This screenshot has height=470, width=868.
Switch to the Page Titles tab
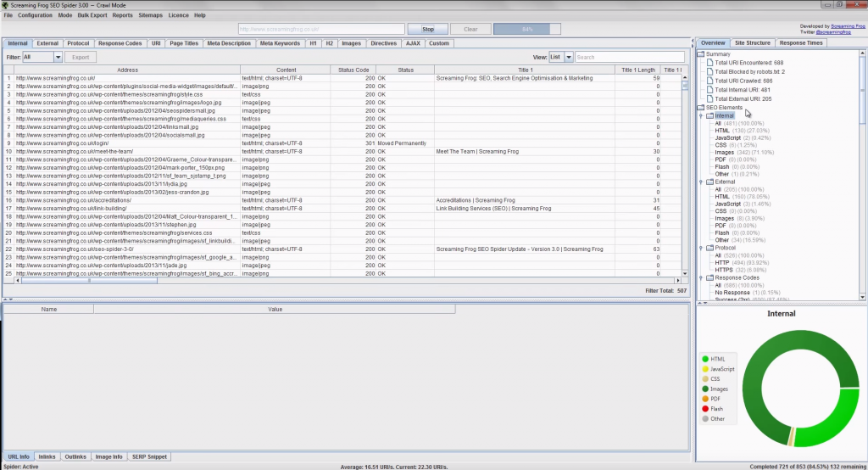click(x=184, y=43)
